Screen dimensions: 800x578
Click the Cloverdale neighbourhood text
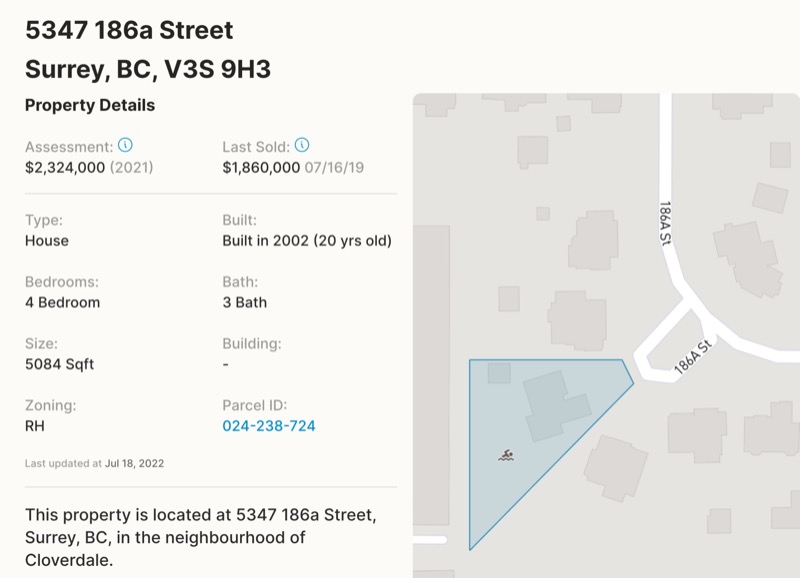tap(69, 560)
